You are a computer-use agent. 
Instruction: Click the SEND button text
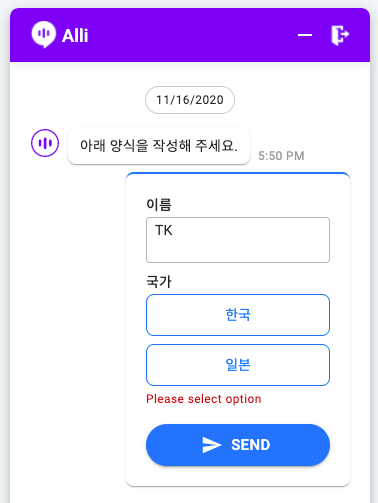(x=251, y=445)
